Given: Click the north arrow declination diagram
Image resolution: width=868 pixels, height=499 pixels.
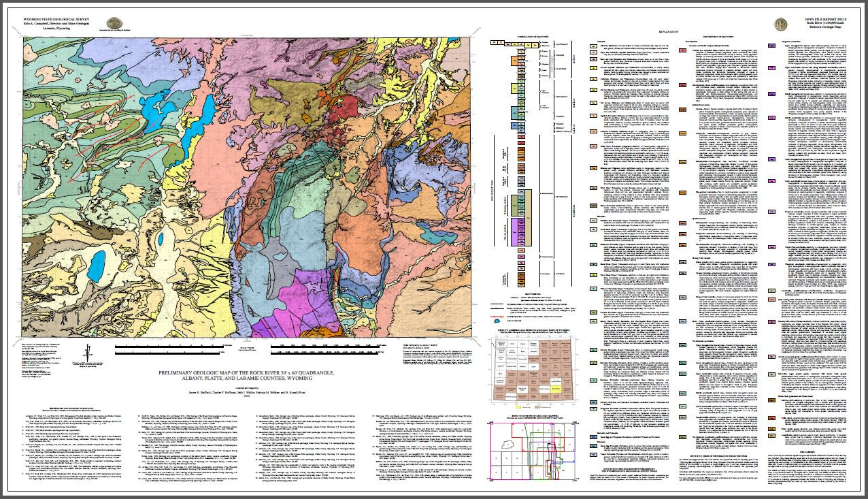Looking at the screenshot, I should tap(88, 352).
